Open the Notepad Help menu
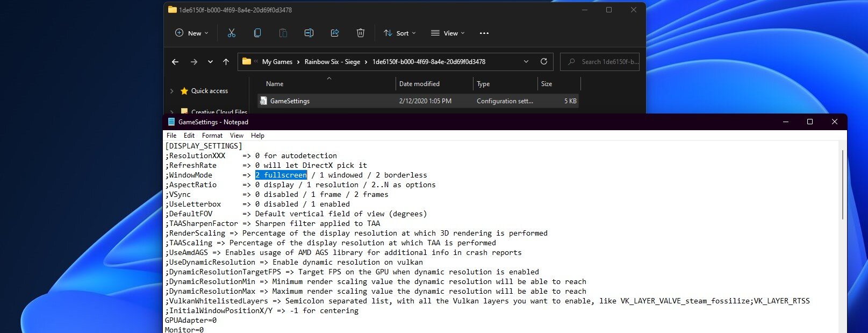The width and height of the screenshot is (868, 333). pos(257,136)
